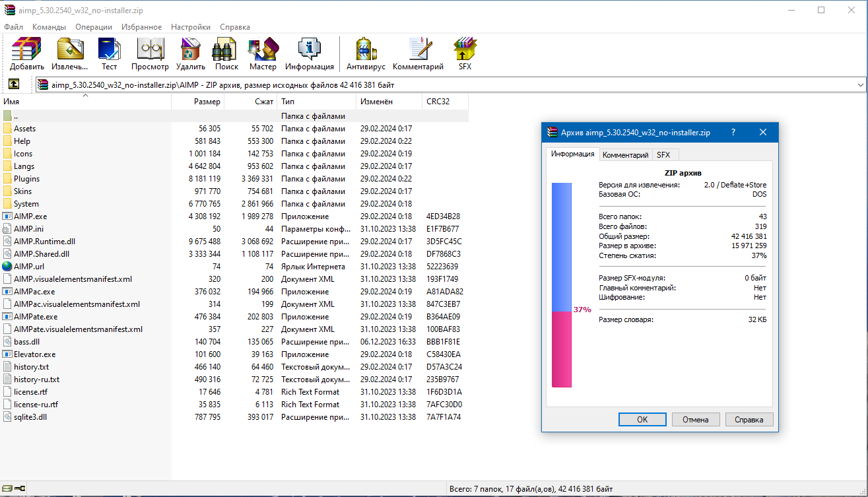Image resolution: width=868 pixels, height=497 pixels.
Task: Select the Plugins folder icon
Action: click(7, 179)
